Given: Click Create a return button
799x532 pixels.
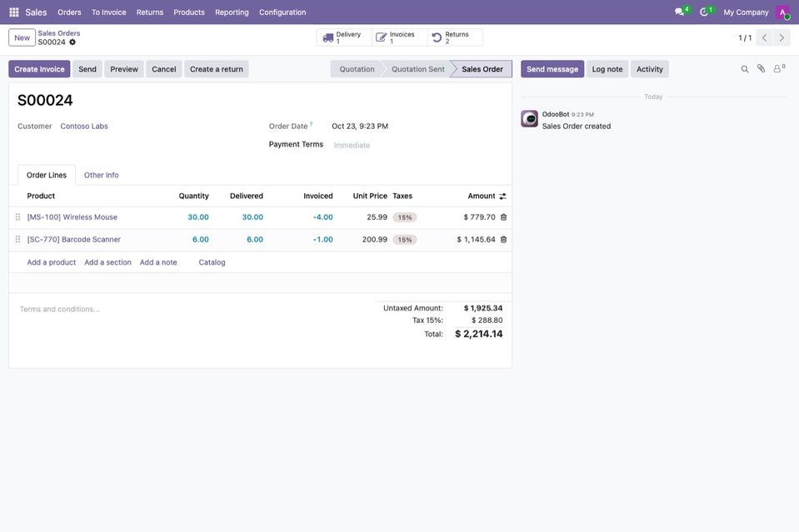Looking at the screenshot, I should click(x=217, y=69).
